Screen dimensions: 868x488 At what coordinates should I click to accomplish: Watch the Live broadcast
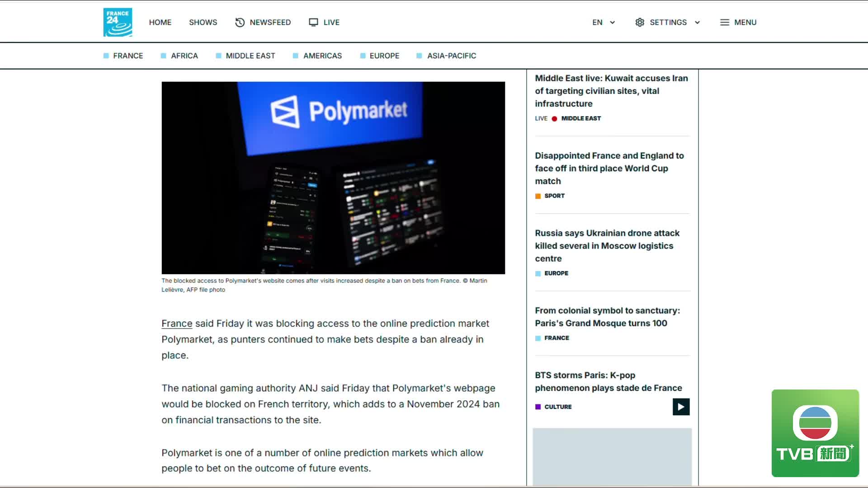pos(331,22)
